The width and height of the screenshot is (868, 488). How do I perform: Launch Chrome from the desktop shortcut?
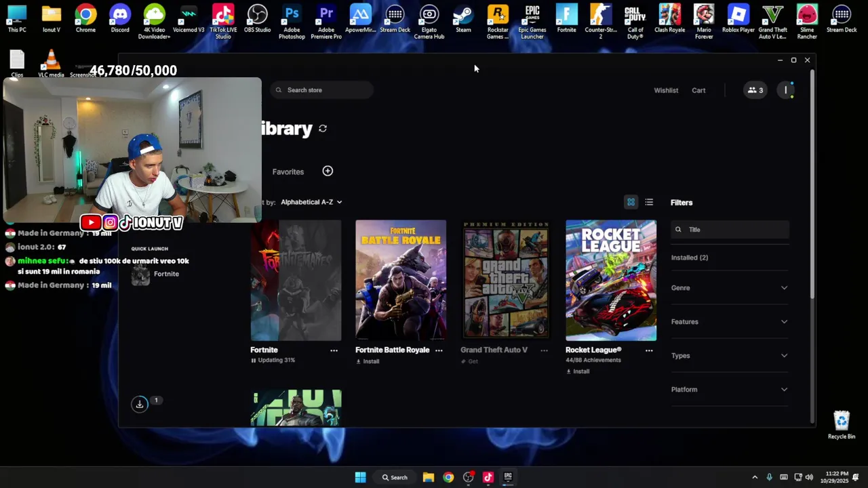coord(85,19)
